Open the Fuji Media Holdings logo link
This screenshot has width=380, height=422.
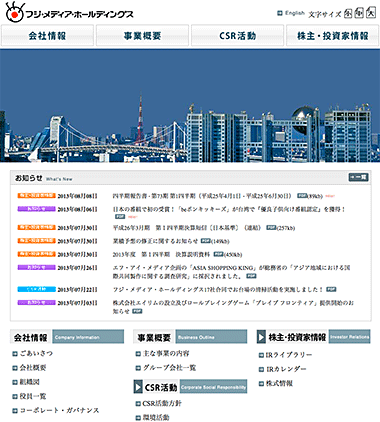pyautogui.click(x=69, y=12)
